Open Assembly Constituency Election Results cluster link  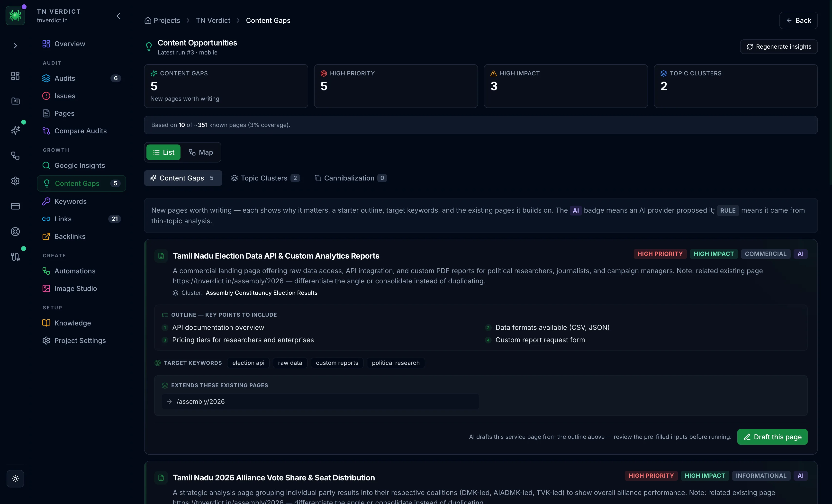[x=261, y=293]
